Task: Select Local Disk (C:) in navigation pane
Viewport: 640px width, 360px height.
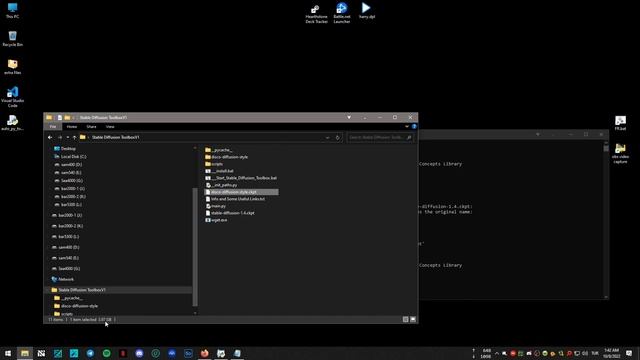Action: 70,157
